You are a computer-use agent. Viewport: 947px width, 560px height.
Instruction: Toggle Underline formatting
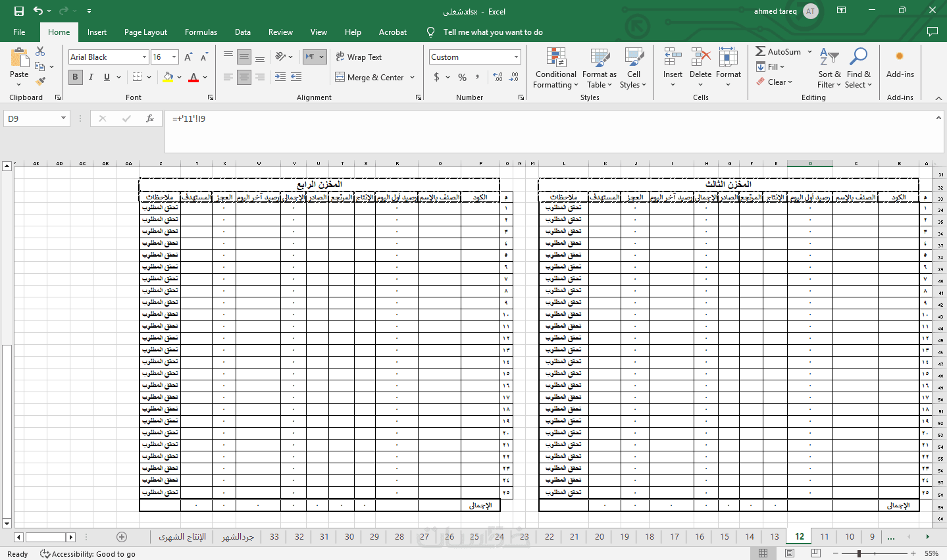[107, 77]
